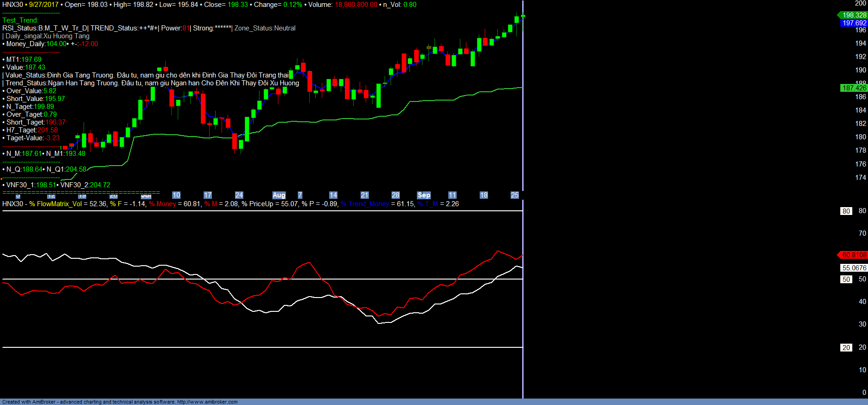Click the white 55.0676 indicator value label

854,268
